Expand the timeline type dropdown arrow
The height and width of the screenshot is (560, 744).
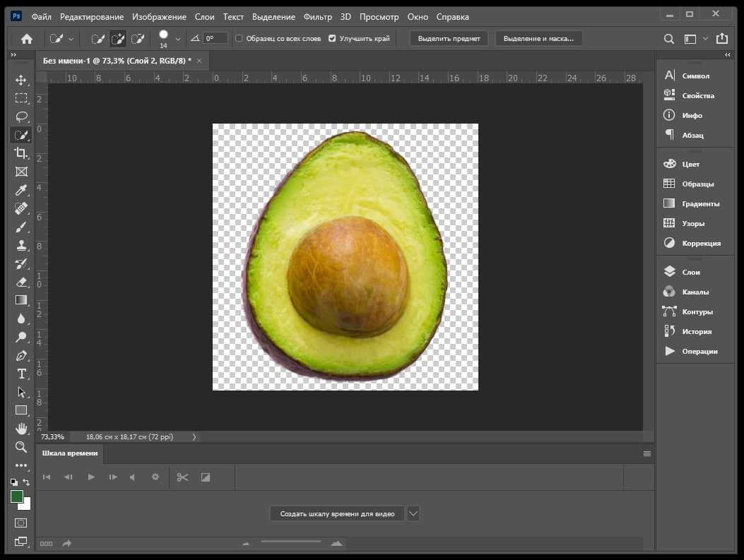click(413, 513)
